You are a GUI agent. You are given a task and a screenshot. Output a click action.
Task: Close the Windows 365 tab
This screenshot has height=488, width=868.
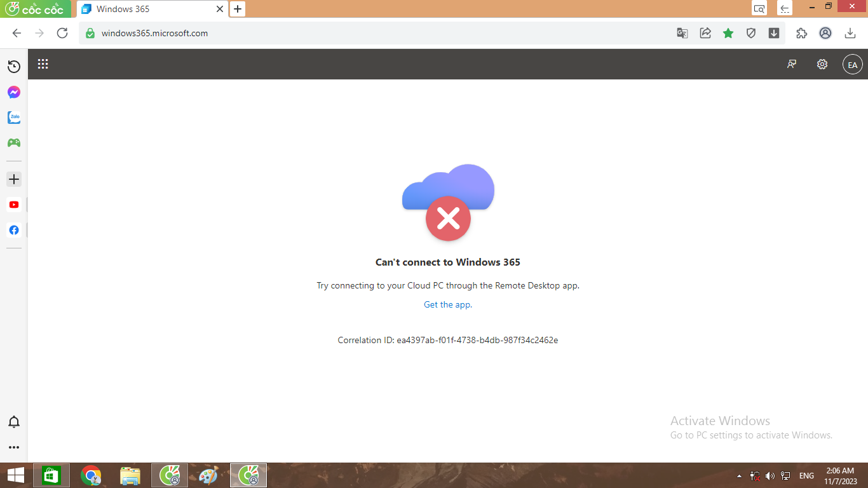point(220,9)
